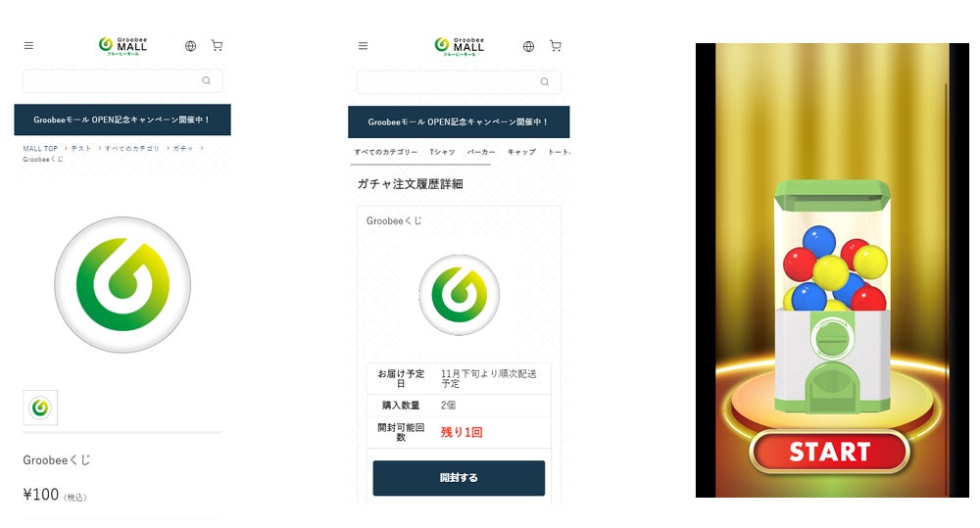Click globe language icon on left page
Viewport: 980px width, 528px height.
[191, 46]
